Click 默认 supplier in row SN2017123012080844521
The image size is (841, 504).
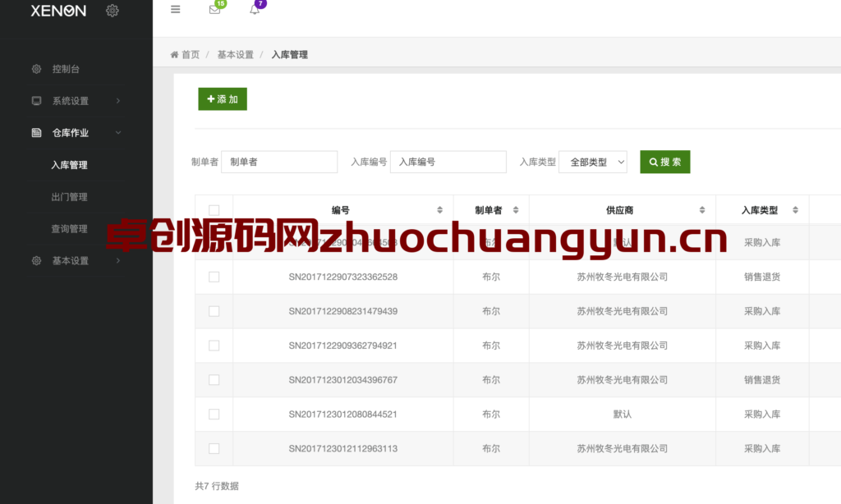click(623, 414)
